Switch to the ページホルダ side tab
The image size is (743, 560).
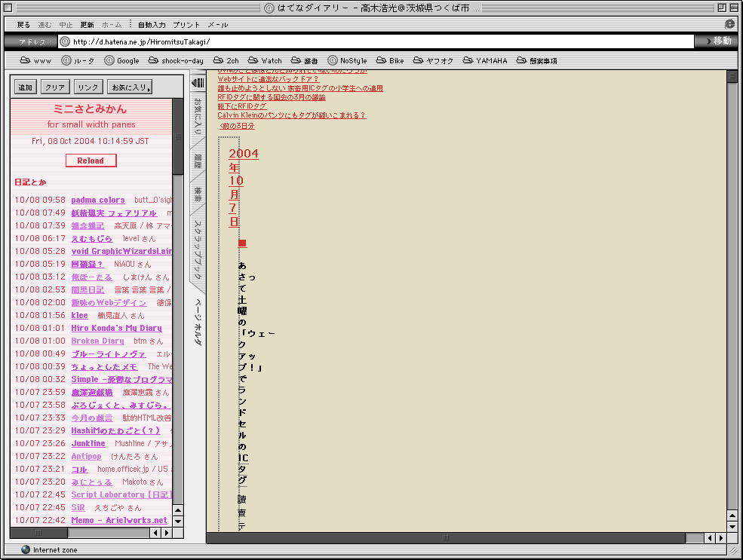(198, 322)
